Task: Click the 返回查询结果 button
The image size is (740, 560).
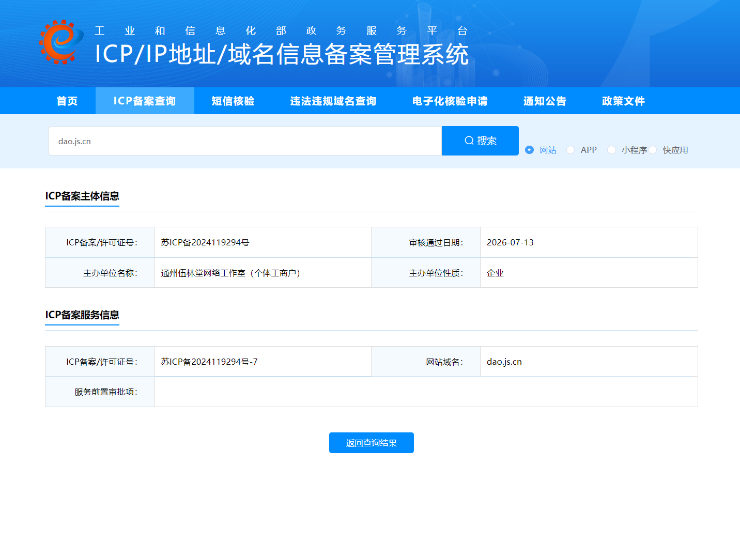Action: coord(372,443)
